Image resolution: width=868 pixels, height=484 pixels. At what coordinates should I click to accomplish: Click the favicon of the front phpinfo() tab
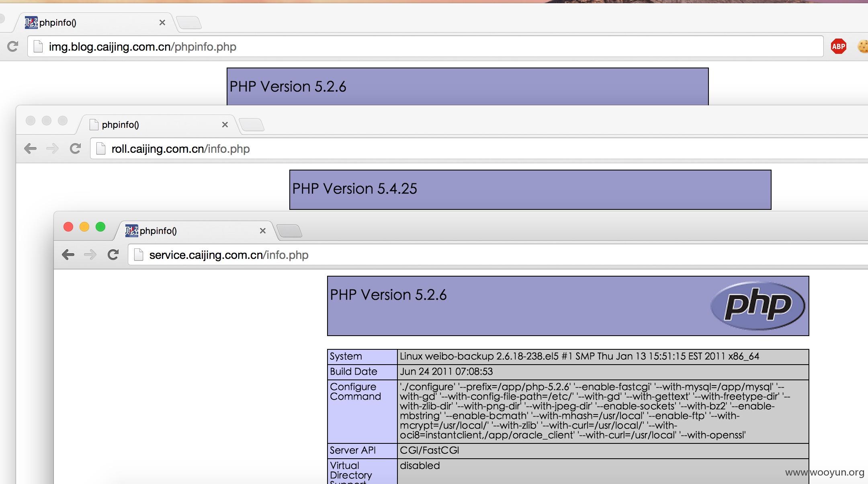point(131,231)
